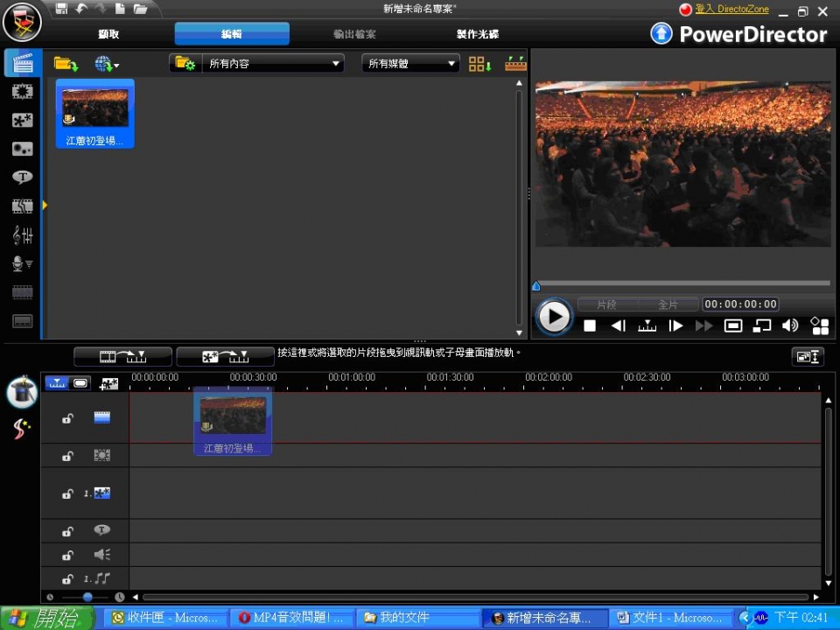The width and height of the screenshot is (840, 630).
Task: Open the Effect Room in the sidebar
Action: point(22,91)
